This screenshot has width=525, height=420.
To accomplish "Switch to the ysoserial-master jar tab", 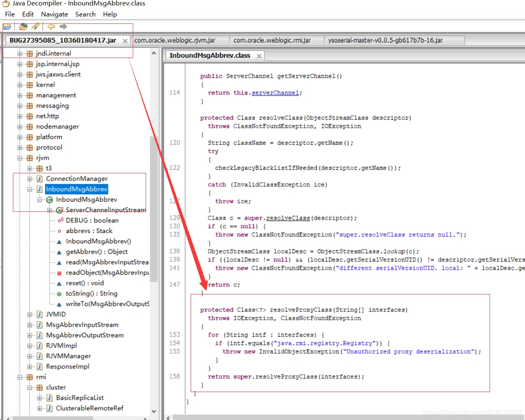I will tap(394, 40).
